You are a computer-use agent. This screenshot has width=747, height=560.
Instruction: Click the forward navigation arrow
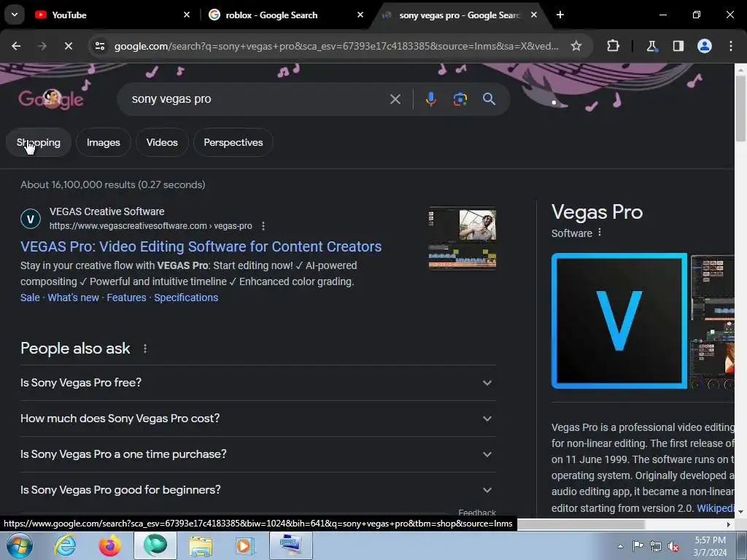[x=42, y=46]
